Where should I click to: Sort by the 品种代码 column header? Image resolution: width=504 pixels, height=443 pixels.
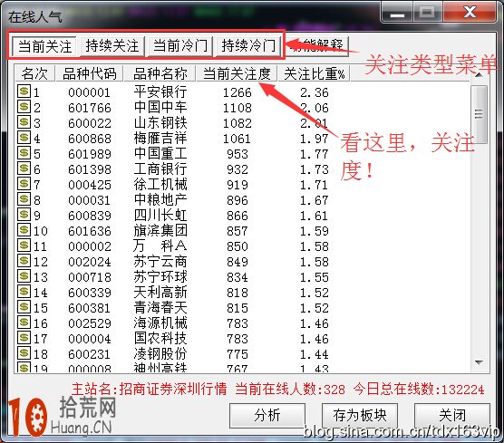click(90, 73)
